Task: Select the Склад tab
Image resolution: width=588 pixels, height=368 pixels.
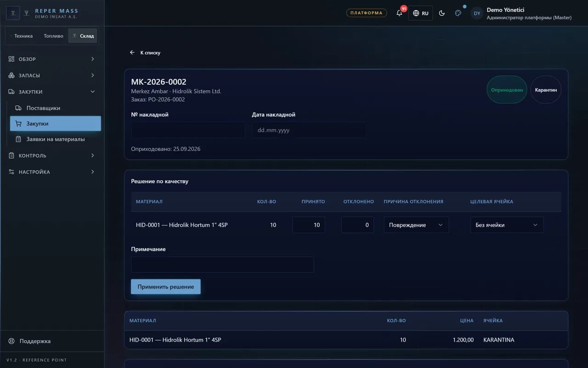Action: 83,36
